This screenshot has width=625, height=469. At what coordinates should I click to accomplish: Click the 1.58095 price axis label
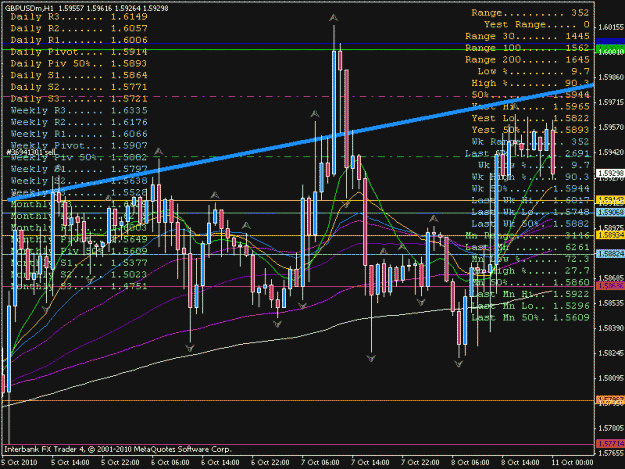click(611, 378)
